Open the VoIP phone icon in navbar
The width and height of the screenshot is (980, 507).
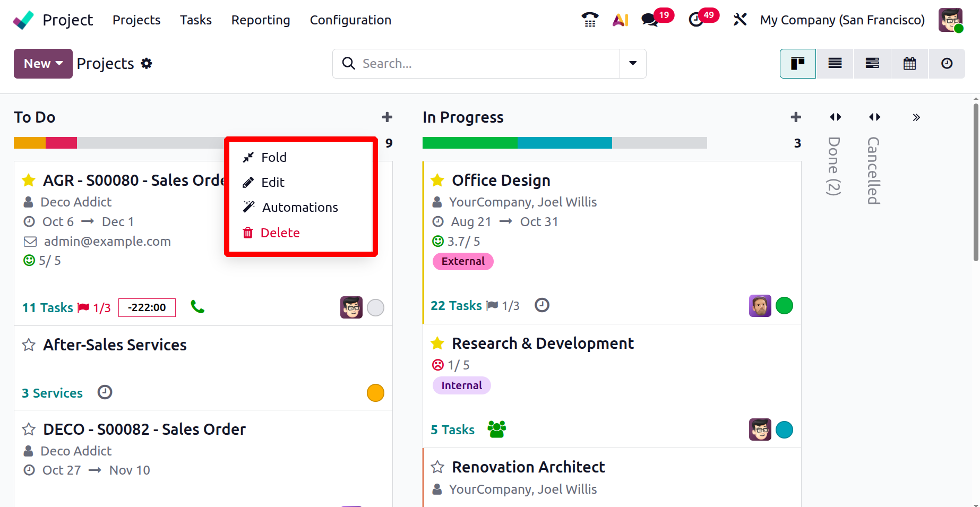[590, 20]
